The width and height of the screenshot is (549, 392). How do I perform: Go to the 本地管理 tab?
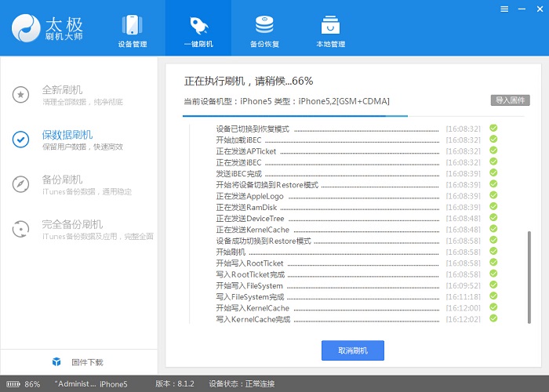click(x=330, y=31)
